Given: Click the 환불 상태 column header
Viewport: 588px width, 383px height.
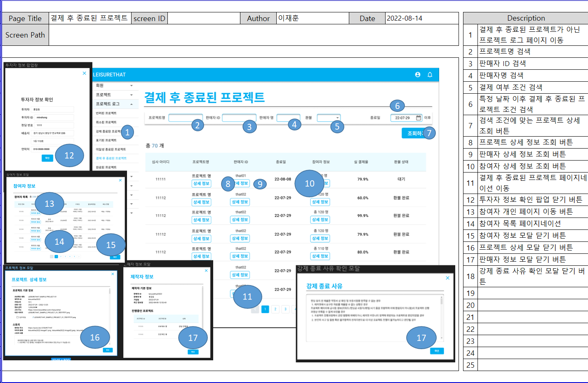Looking at the screenshot, I should pyautogui.click(x=401, y=162).
